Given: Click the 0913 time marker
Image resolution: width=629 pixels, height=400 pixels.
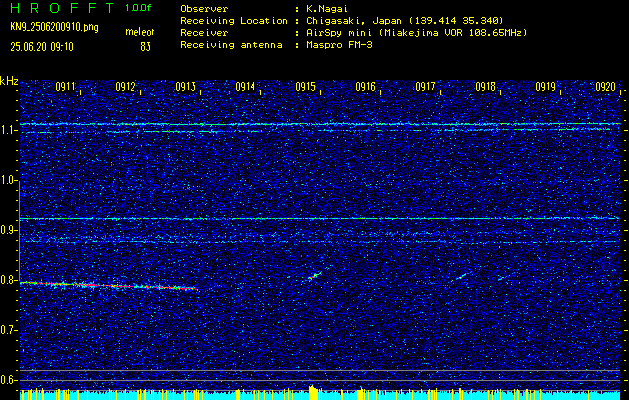Looking at the screenshot, I should point(185,87).
